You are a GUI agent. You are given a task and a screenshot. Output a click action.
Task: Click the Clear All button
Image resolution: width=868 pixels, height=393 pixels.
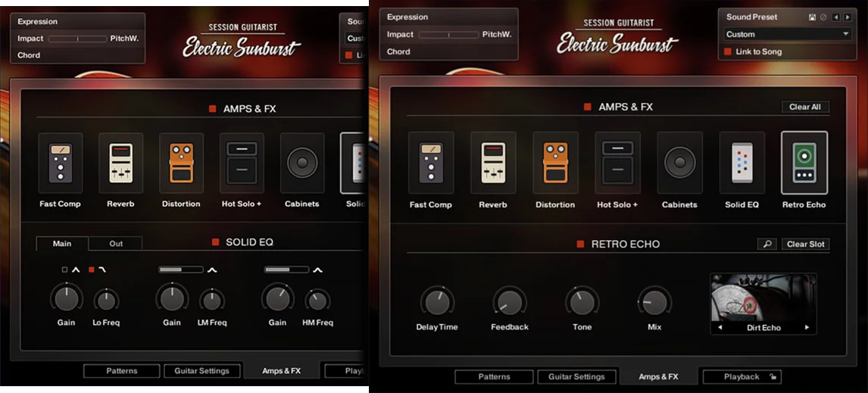pyautogui.click(x=805, y=107)
